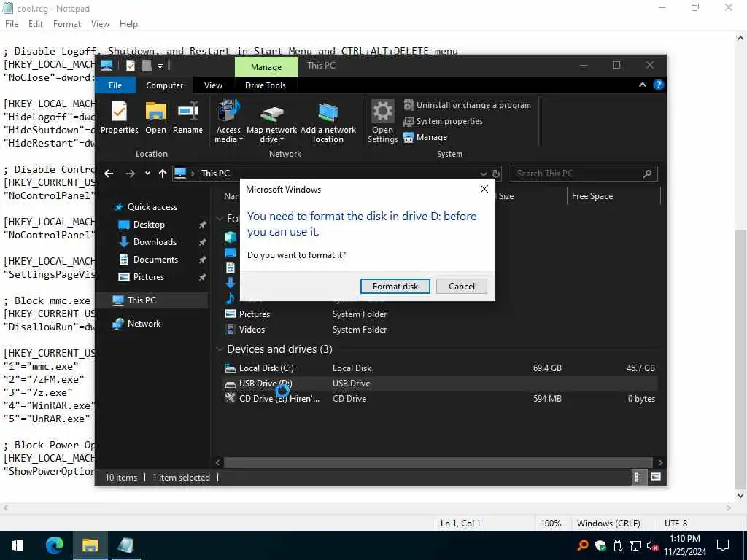Screen dimensions: 747x560
Task: Click System properties in the ribbon
Action: pos(443,121)
